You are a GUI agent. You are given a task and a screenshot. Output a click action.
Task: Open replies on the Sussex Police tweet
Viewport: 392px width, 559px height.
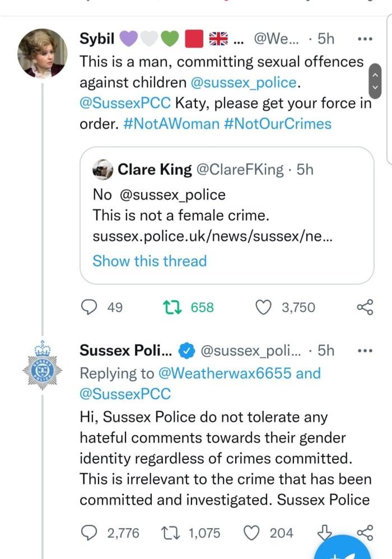point(89,533)
